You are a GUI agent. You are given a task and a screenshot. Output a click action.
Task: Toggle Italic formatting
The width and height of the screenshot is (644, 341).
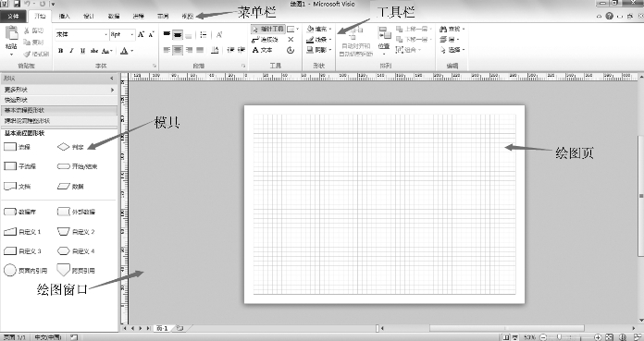point(71,51)
